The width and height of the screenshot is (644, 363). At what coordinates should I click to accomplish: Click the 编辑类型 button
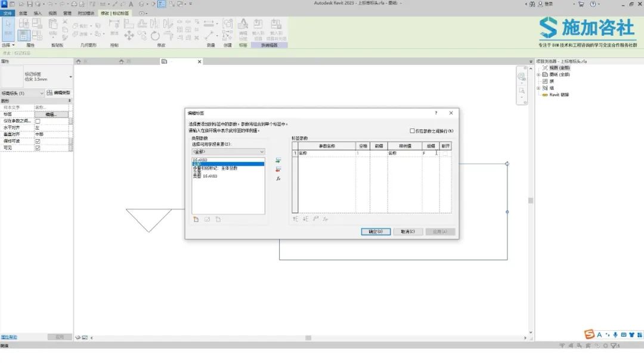coord(58,93)
